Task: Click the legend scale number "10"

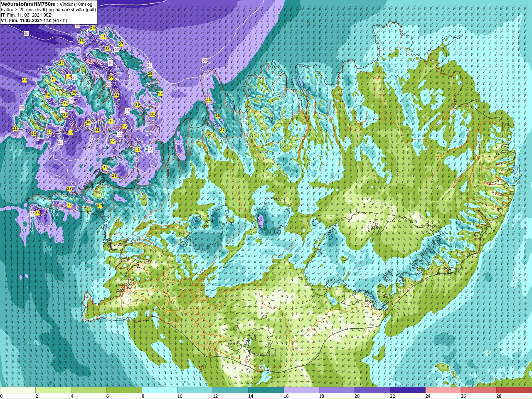Action: [180, 396]
